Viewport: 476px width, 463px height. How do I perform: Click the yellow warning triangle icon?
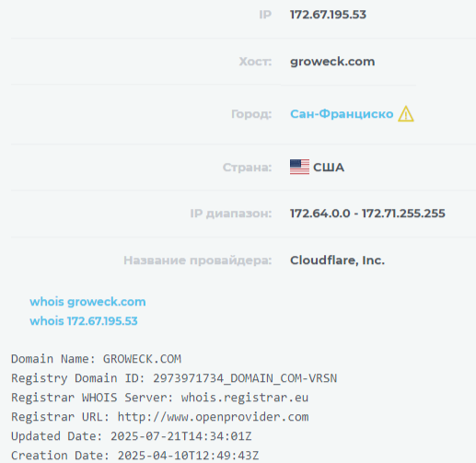tap(406, 114)
